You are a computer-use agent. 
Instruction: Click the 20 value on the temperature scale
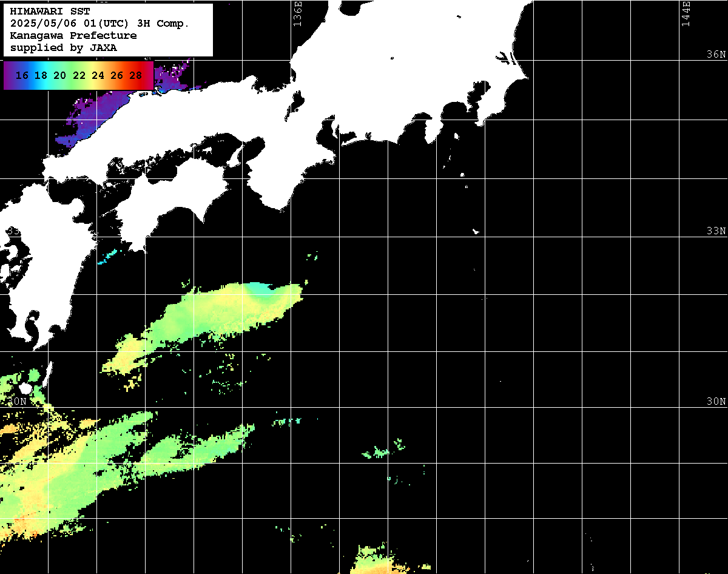pos(59,75)
